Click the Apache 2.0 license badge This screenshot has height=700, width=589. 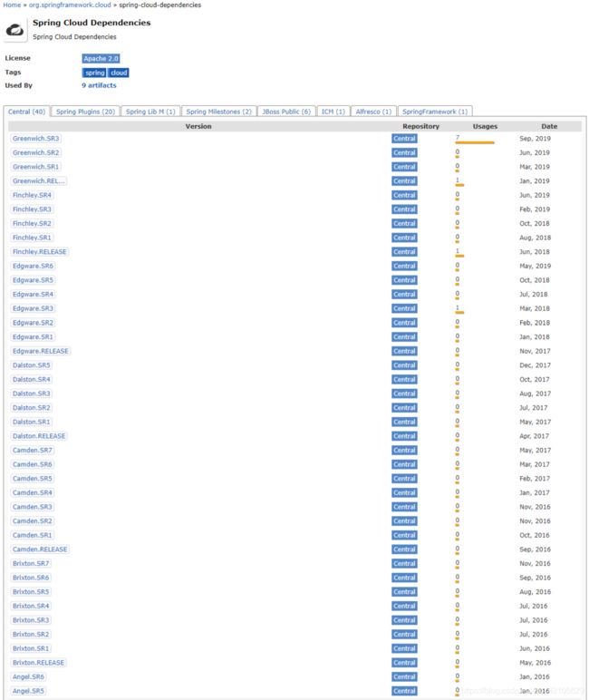101,58
